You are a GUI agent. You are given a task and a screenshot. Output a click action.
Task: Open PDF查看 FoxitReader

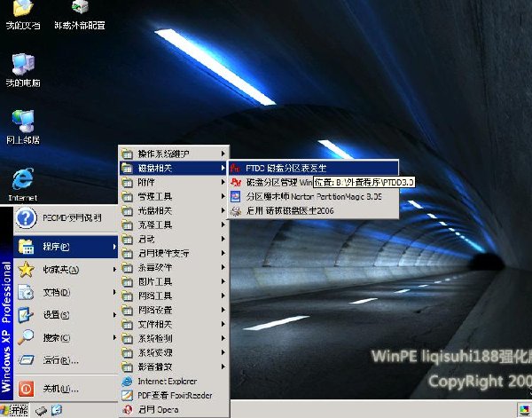174,396
